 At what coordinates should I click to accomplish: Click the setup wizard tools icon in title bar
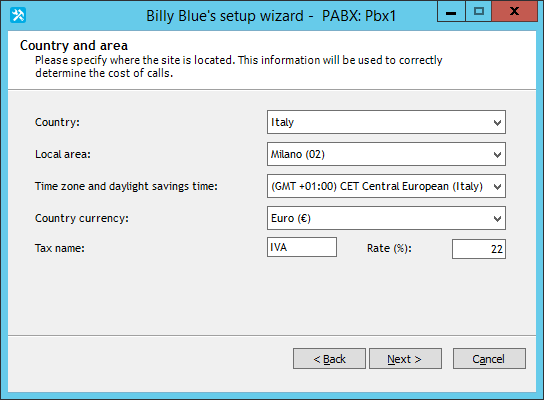coord(18,15)
